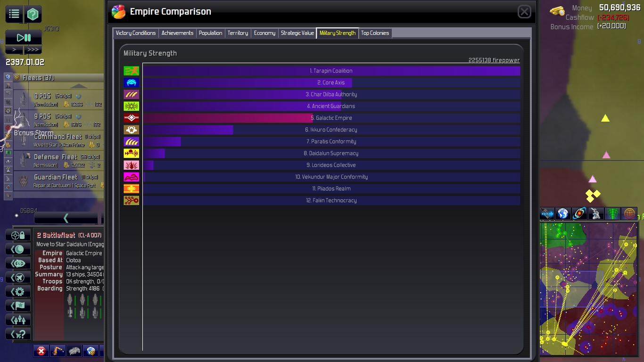Cycle to previous item with eye-ship icon button

(18, 263)
